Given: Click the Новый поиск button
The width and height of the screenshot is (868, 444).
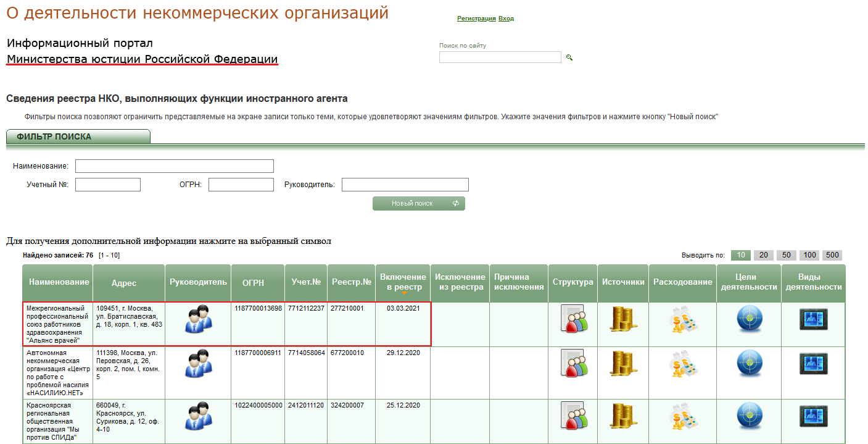Looking at the screenshot, I should [x=419, y=203].
